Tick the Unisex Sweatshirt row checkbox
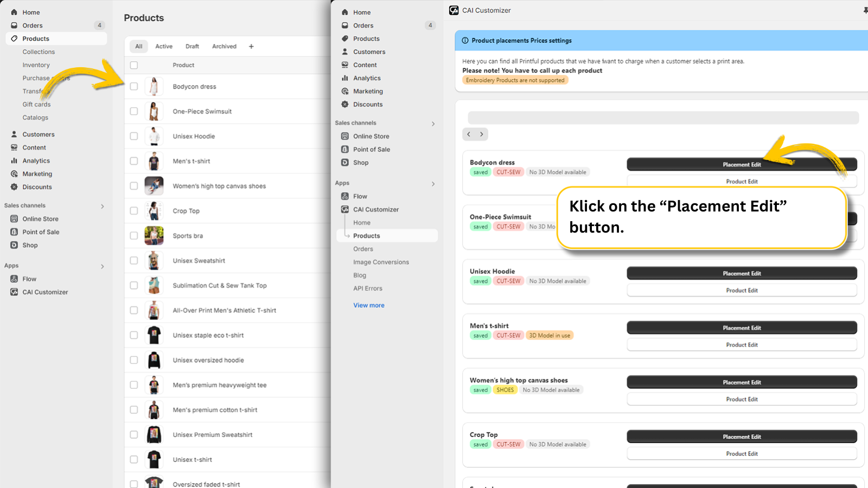 click(x=134, y=261)
